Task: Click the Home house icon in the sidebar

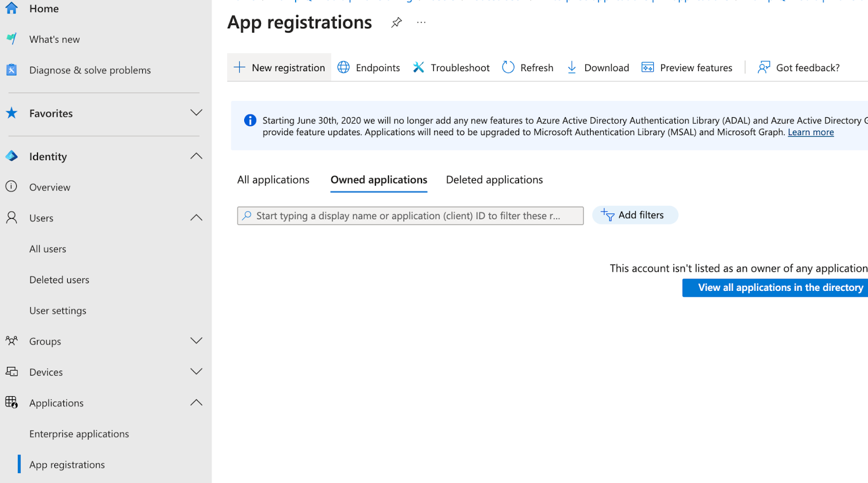Action: [11, 8]
